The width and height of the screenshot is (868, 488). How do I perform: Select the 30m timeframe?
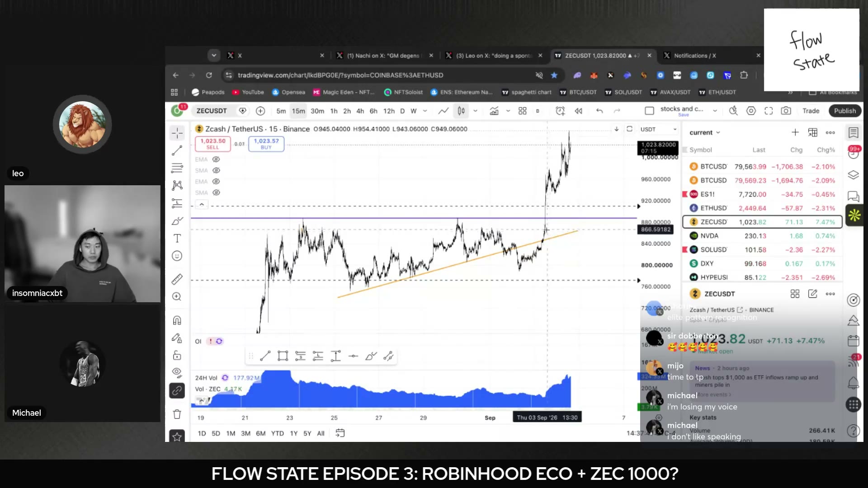pos(317,111)
